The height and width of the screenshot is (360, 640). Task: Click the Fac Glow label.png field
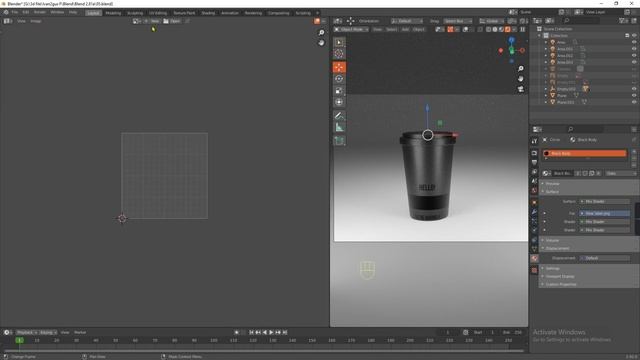(x=605, y=213)
